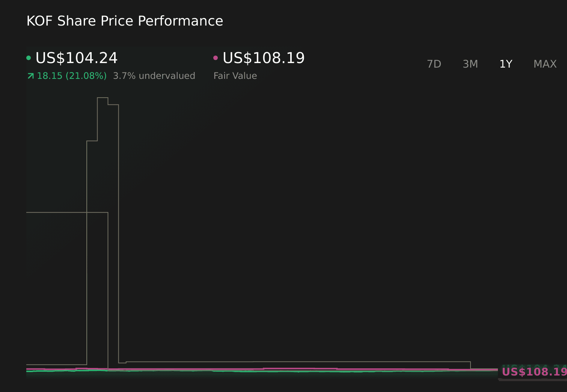567x392 pixels.
Task: Click the green share price dot indicator
Action: (29, 58)
